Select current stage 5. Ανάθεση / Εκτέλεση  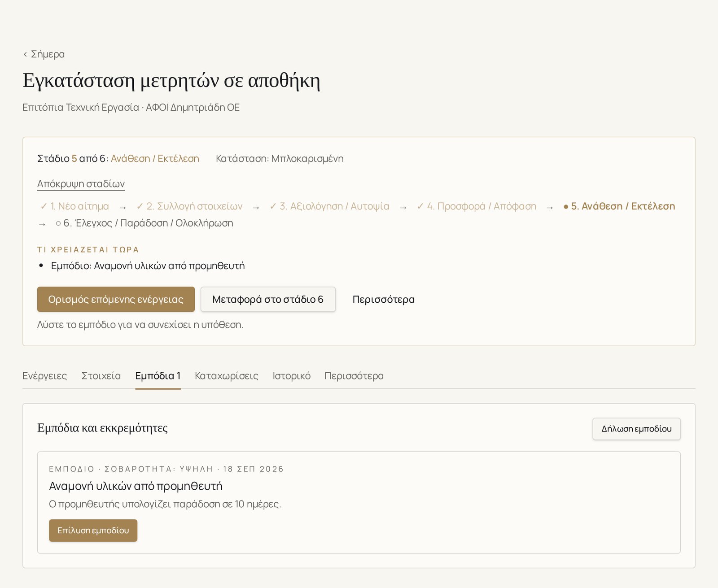(619, 206)
